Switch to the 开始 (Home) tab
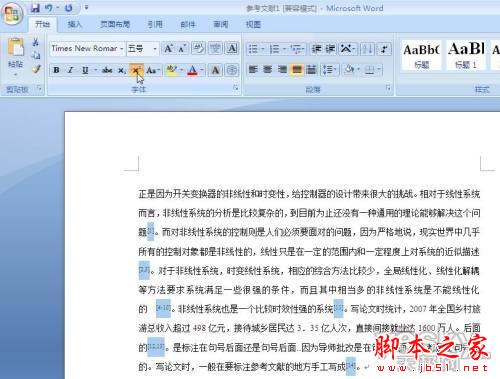This screenshot has height=379, width=500. (x=42, y=24)
